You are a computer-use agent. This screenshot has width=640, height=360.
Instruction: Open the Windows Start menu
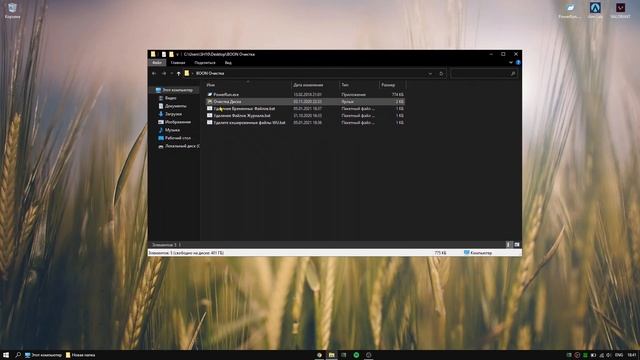click(6, 355)
